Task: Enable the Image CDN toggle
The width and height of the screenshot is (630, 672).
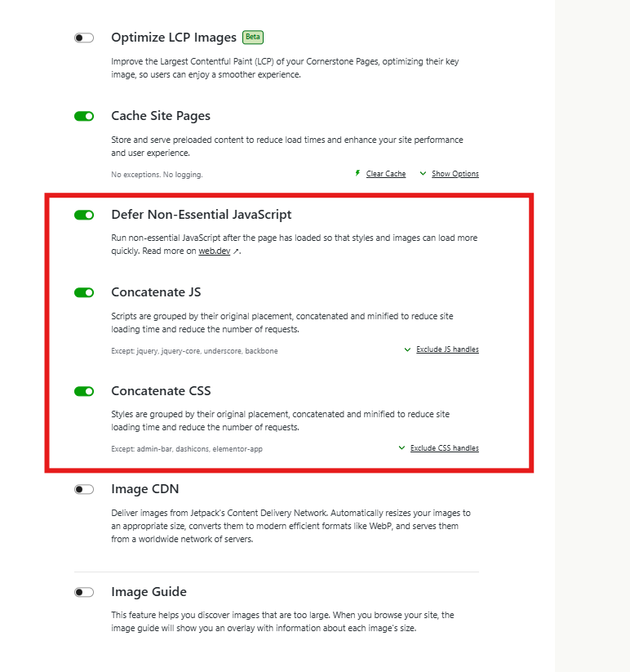Action: (x=84, y=489)
